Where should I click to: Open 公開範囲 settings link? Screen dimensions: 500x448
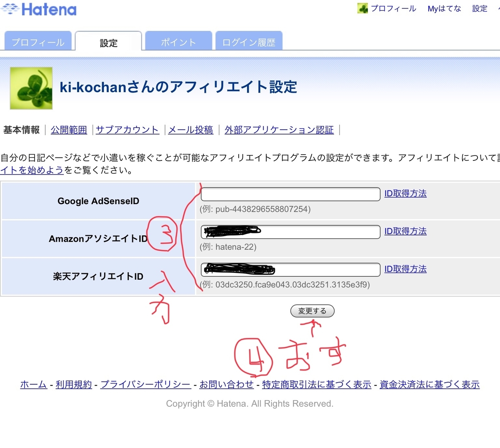69,130
